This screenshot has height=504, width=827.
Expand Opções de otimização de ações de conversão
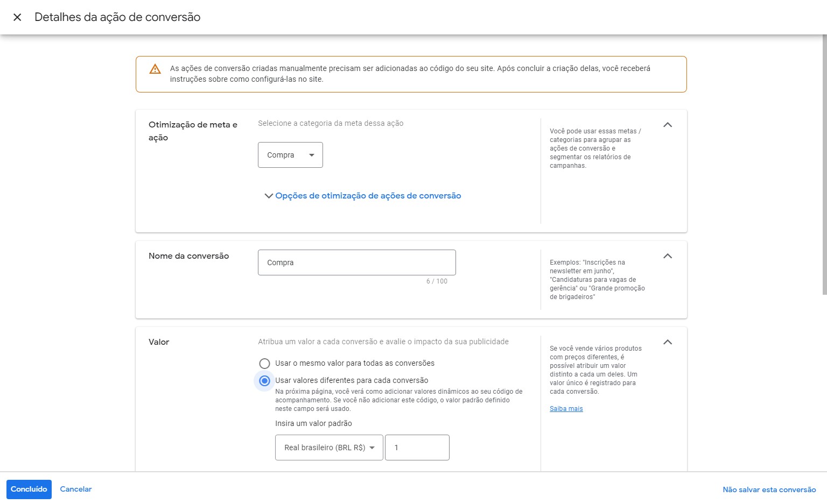coord(363,196)
